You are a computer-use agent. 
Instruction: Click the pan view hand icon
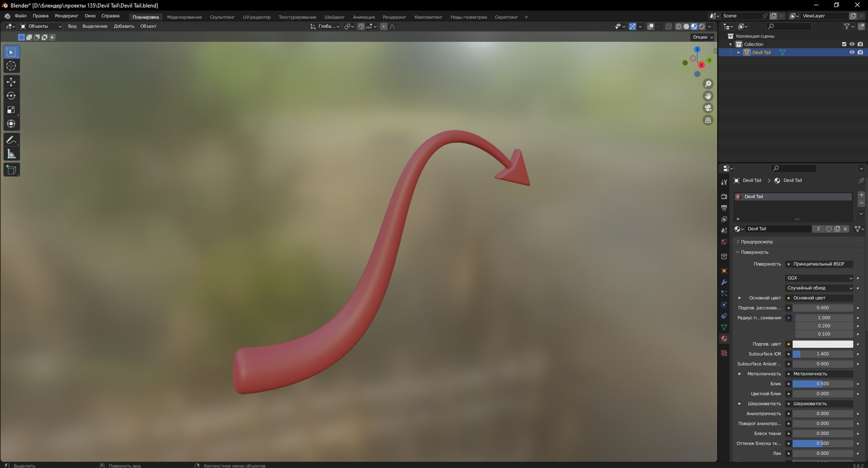708,96
